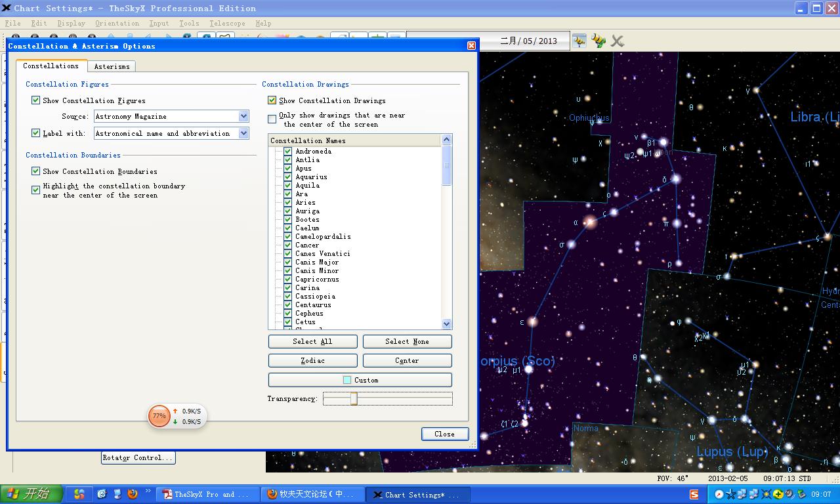Image resolution: width=840 pixels, height=504 pixels.
Task: Open the Label with dropdown list
Action: tap(243, 133)
